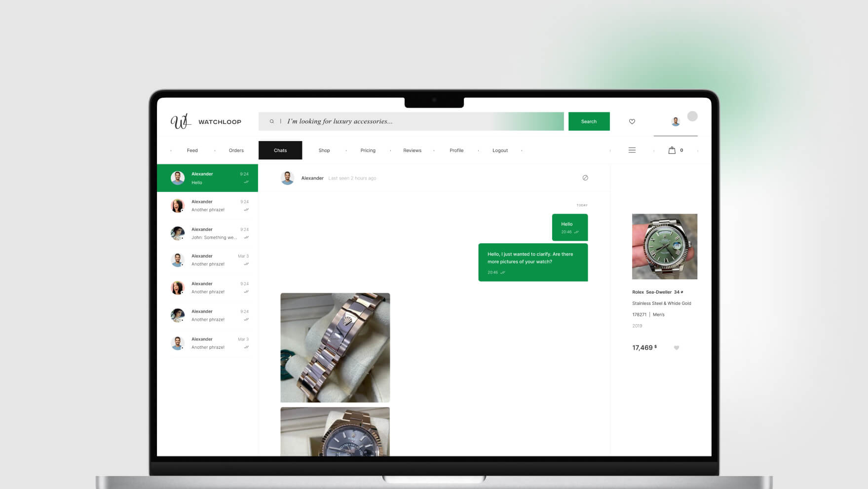The height and width of the screenshot is (489, 868).
Task: Click the Watchloop logo
Action: [206, 121]
